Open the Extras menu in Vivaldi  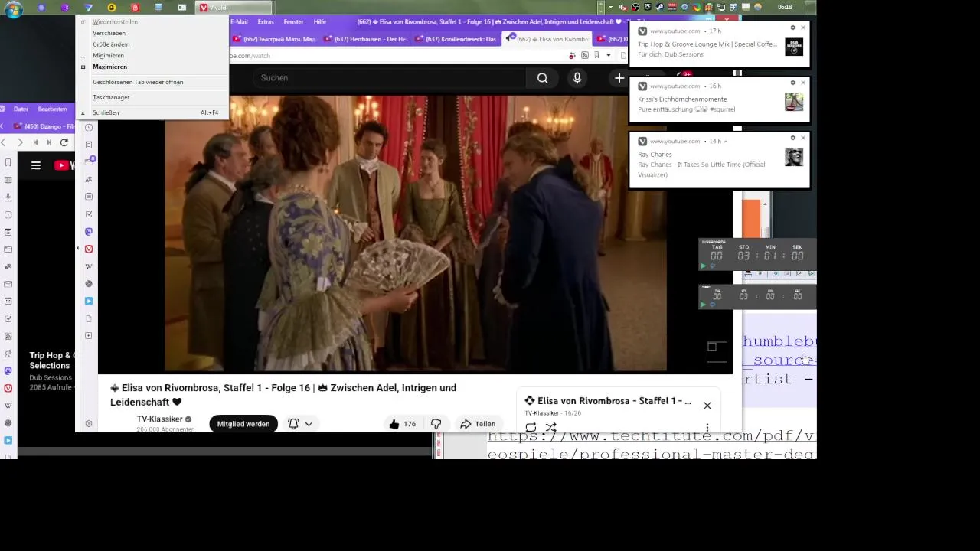266,21
